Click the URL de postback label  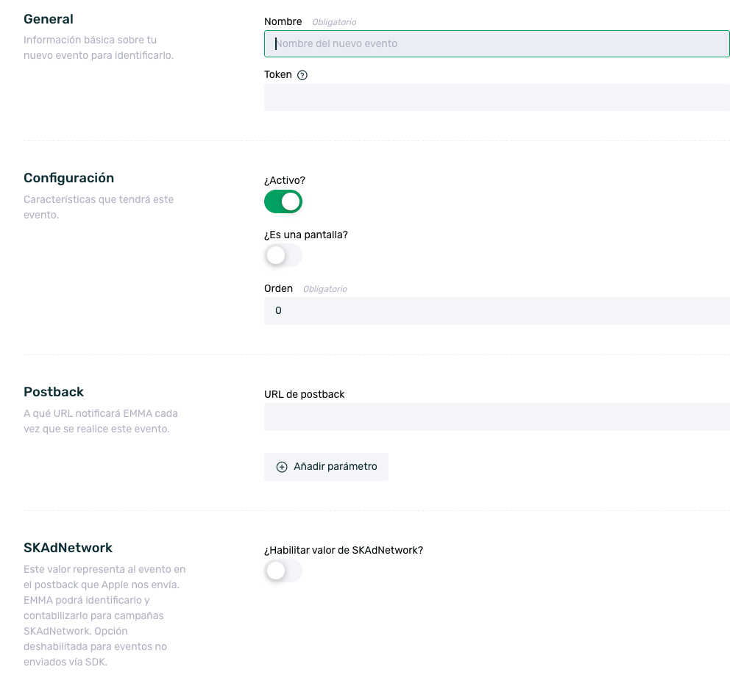[304, 394]
